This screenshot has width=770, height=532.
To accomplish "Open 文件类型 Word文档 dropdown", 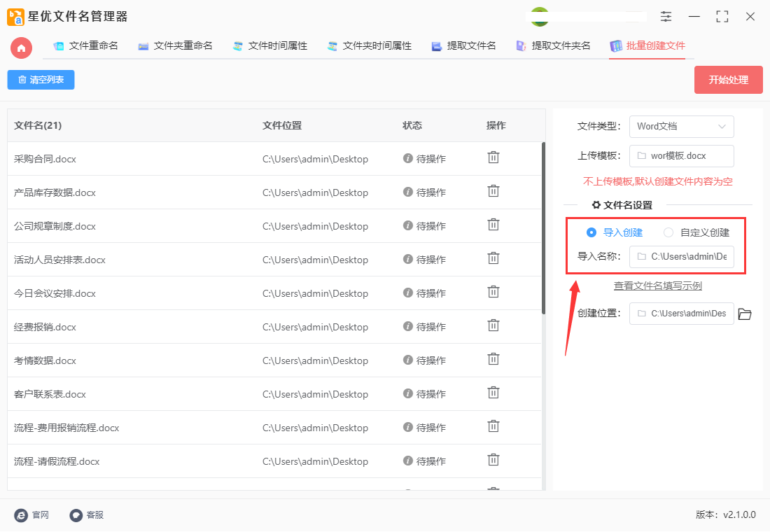I will coord(682,126).
